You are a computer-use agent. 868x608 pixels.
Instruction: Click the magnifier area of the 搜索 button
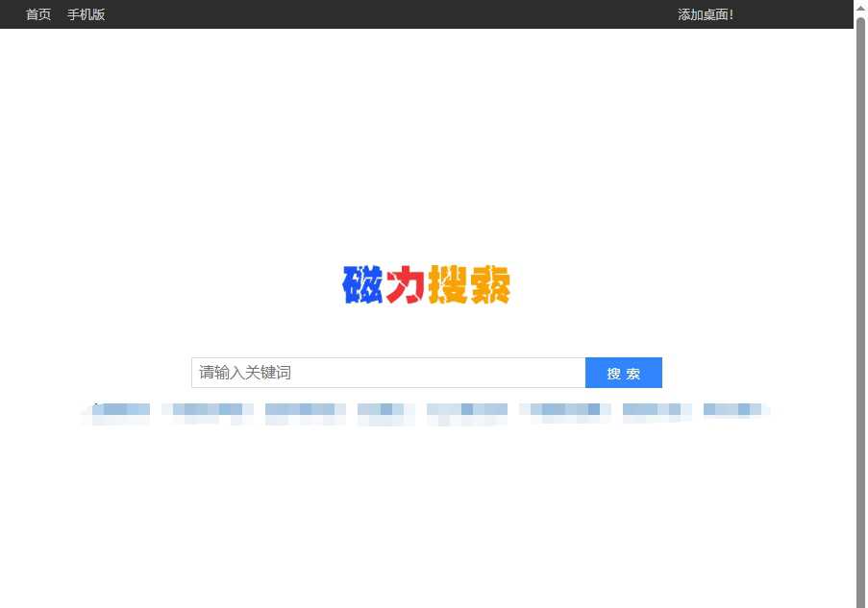tap(623, 373)
